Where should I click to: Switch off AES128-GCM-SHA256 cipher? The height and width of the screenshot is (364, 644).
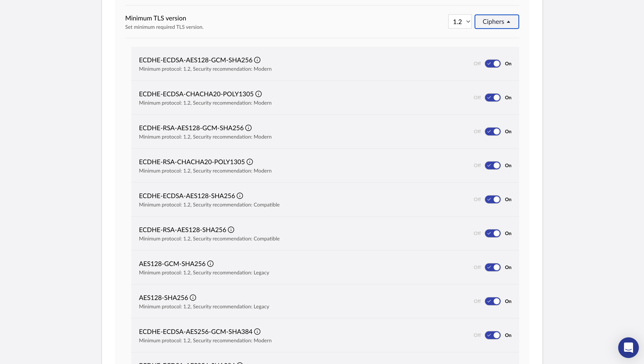click(x=493, y=267)
